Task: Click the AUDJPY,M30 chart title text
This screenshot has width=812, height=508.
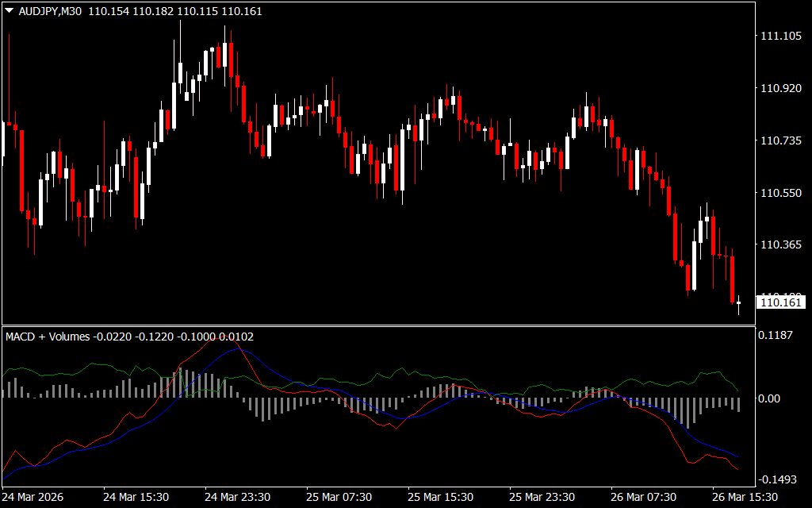Action: click(50, 12)
